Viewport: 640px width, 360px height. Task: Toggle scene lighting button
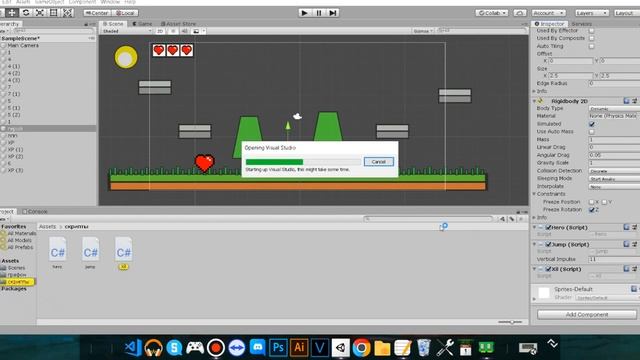(x=173, y=31)
